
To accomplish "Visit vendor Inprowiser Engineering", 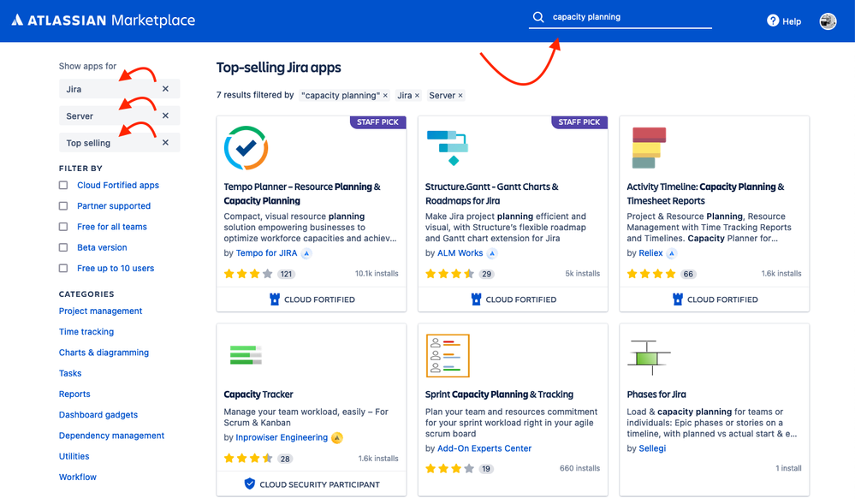I will tap(282, 437).
